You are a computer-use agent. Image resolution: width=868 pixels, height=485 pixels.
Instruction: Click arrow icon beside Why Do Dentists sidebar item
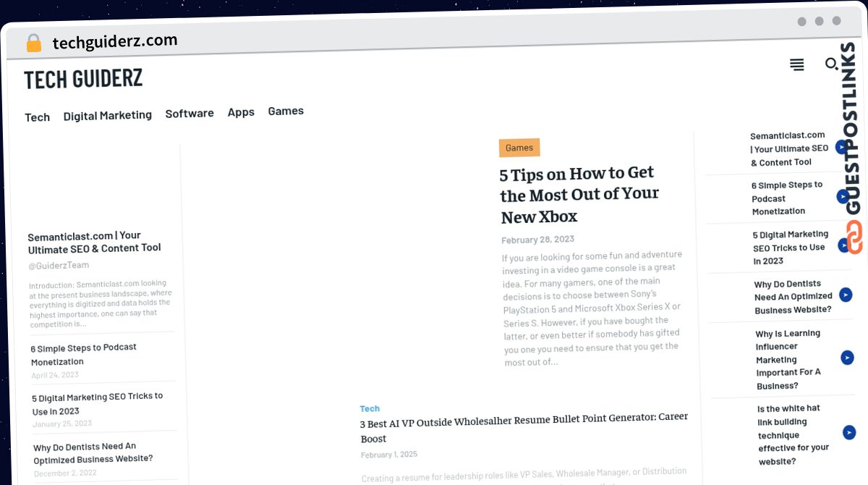[x=846, y=295]
